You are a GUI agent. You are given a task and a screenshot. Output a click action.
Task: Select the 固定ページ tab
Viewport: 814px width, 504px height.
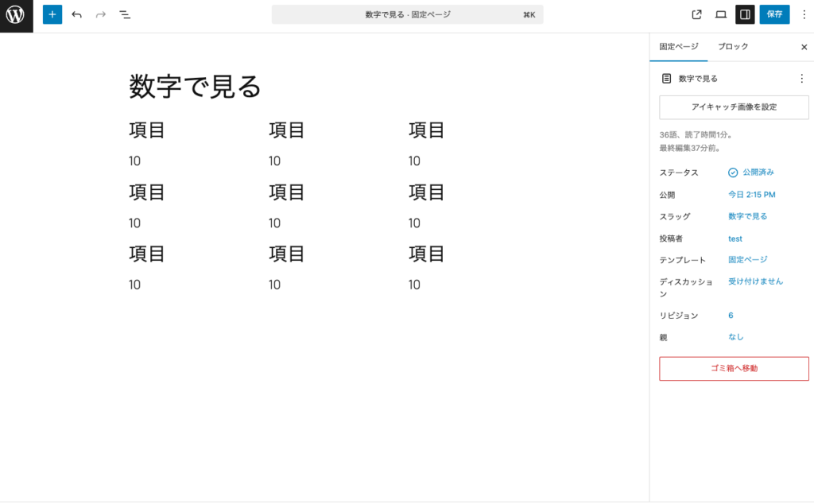click(678, 47)
